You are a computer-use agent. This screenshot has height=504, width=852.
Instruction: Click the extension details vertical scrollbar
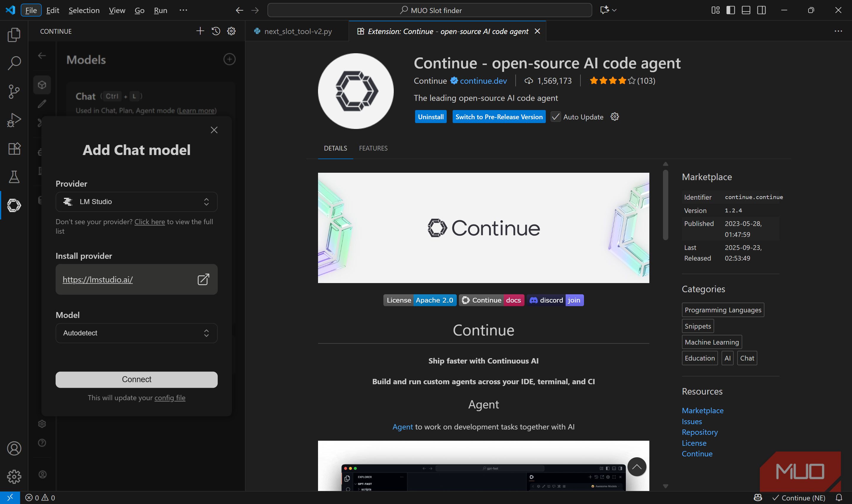point(665,205)
